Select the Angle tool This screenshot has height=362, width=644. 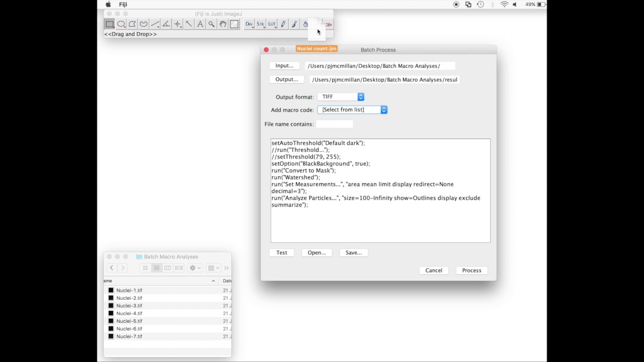pos(166,24)
